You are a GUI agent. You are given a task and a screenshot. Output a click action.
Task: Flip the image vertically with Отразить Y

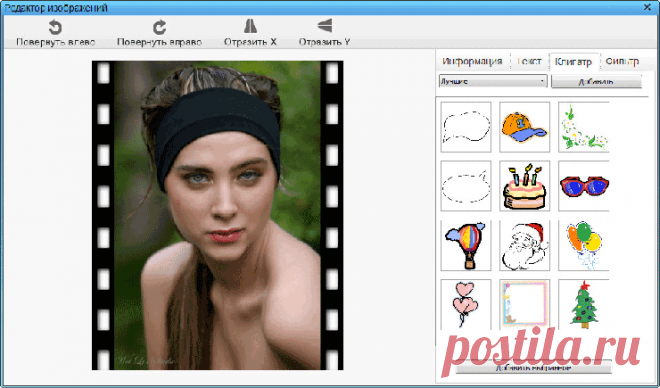324,33
